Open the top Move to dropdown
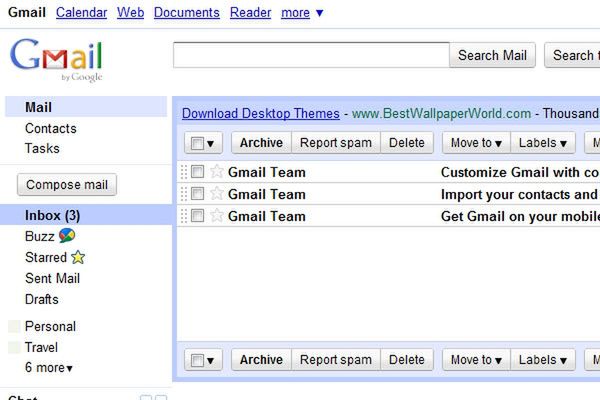The height and width of the screenshot is (400, 600). (x=476, y=143)
